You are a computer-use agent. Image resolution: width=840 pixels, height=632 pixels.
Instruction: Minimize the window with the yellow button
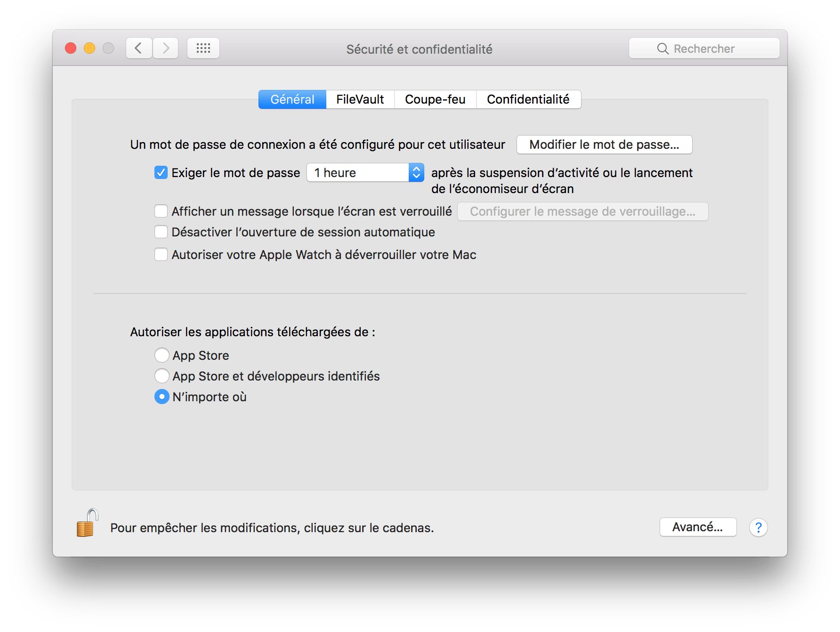(89, 48)
